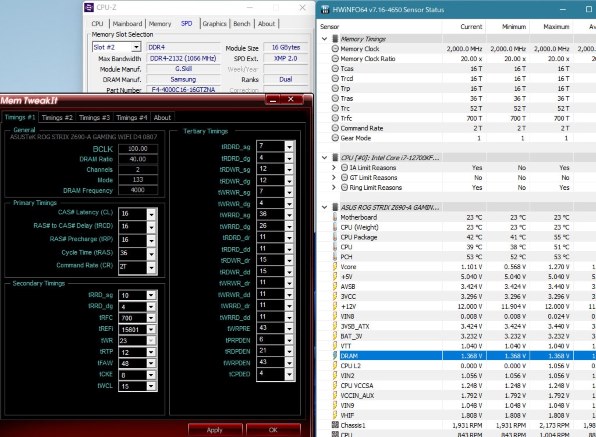
Task: Click the thermometer icon beside PCH
Action: (335, 256)
